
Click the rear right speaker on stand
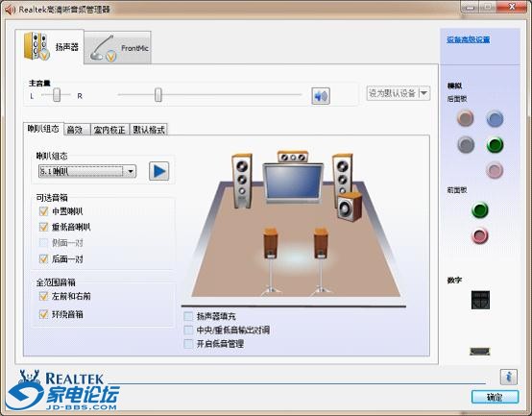pos(321,260)
